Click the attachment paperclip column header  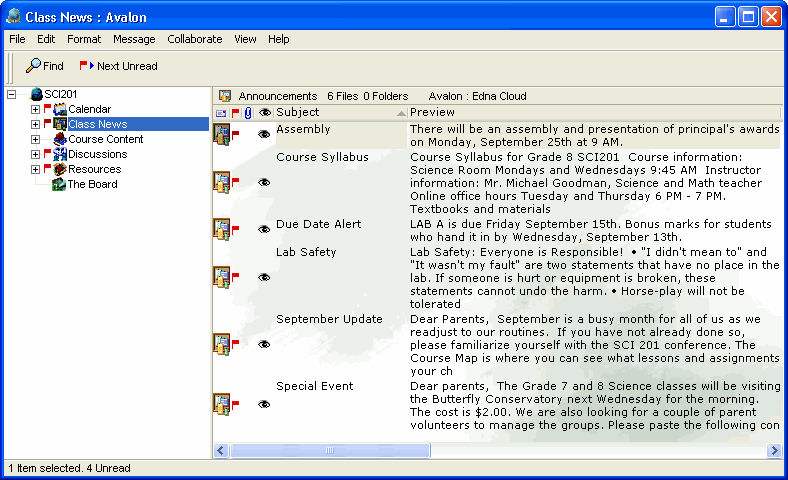[x=249, y=113]
